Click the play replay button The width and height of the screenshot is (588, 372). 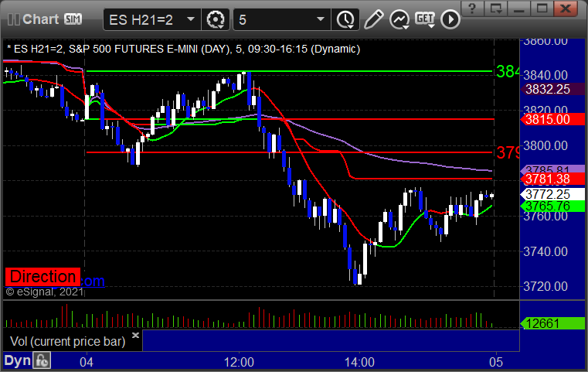click(450, 19)
